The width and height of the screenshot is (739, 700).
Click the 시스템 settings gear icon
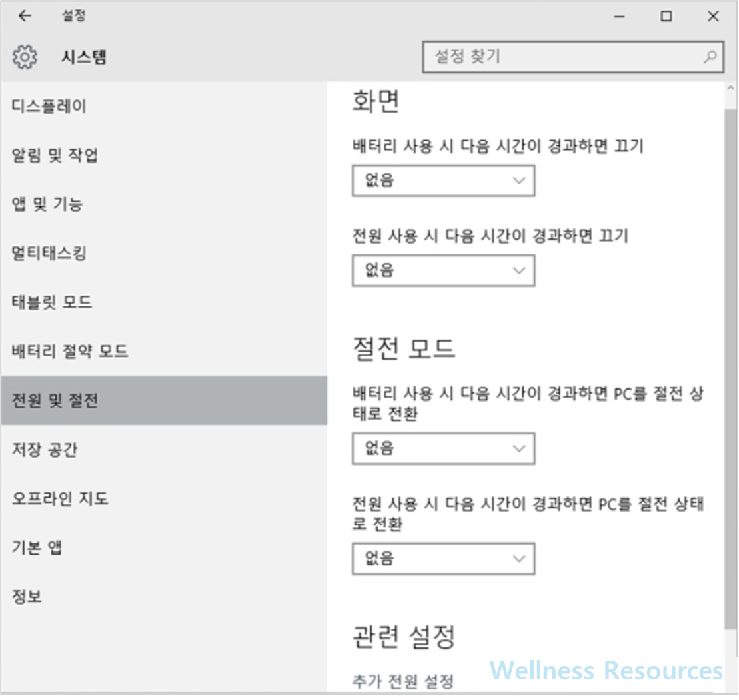[x=25, y=57]
